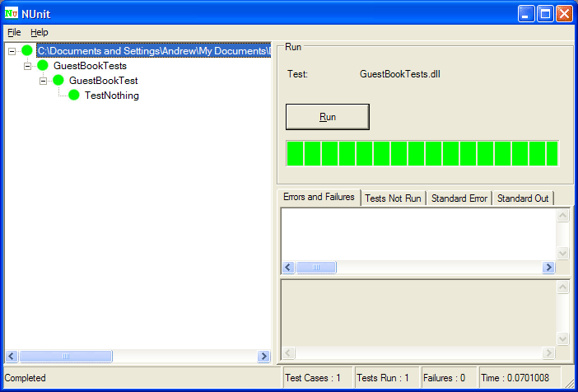Open the File menu
578x392 pixels.
(x=14, y=32)
